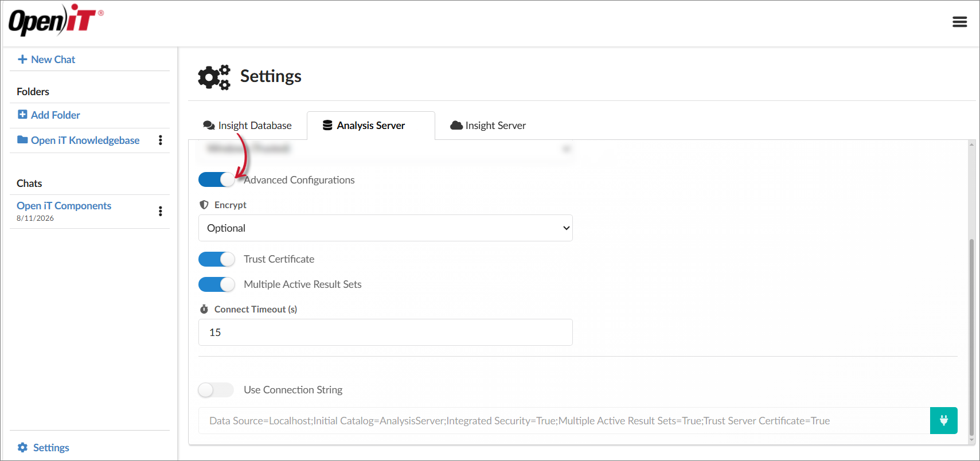Viewport: 980px width, 461px height.
Task: Switch to the Analysis Server tab
Action: coord(371,125)
